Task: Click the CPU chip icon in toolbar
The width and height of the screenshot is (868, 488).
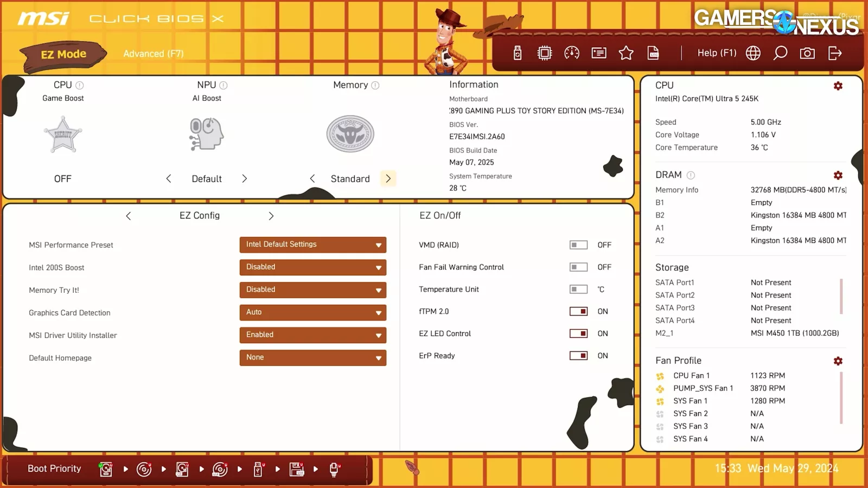Action: pyautogui.click(x=544, y=53)
